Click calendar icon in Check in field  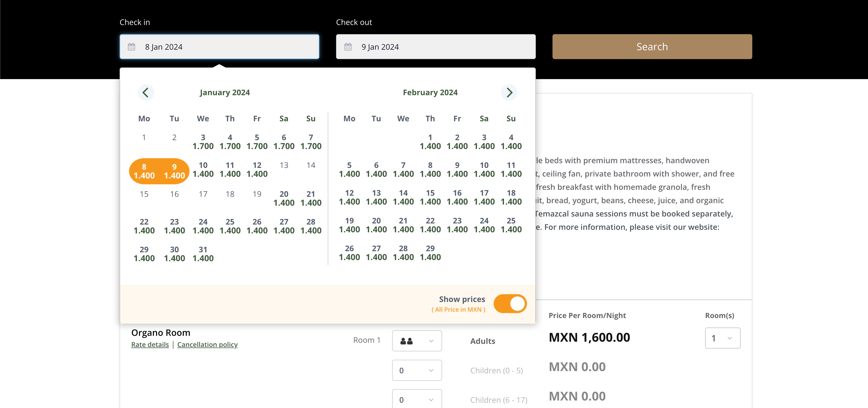point(132,47)
